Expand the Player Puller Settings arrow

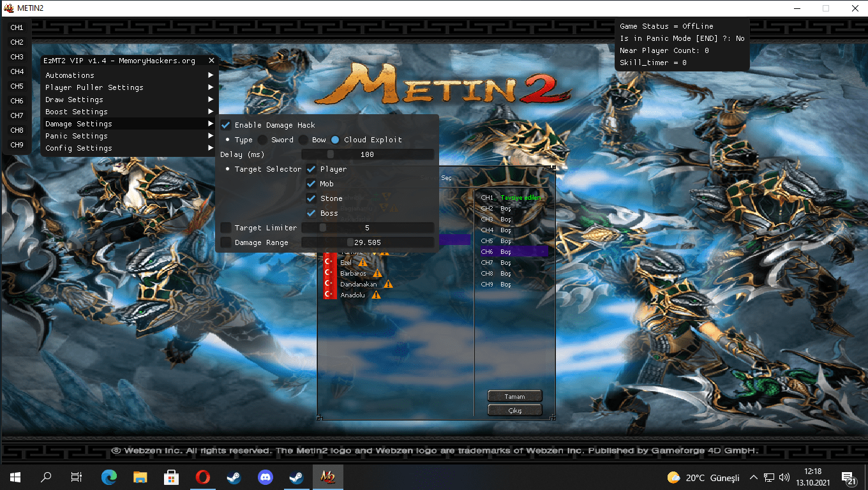click(x=211, y=87)
